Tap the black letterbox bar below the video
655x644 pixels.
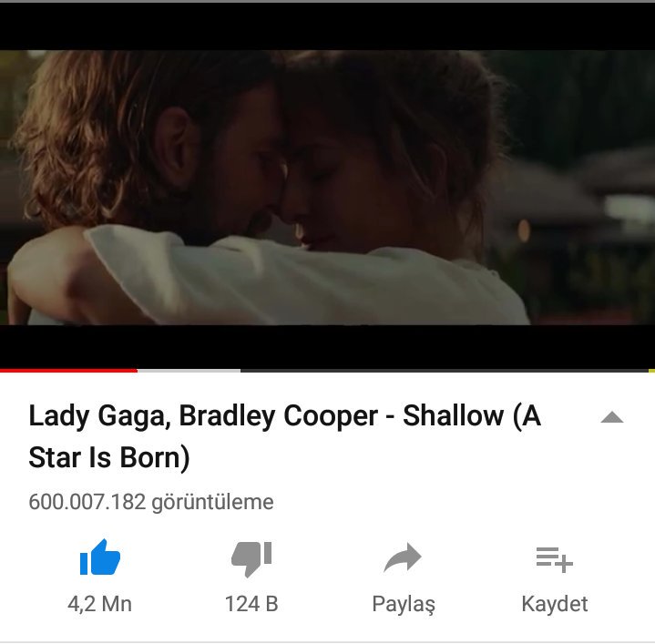click(328, 347)
